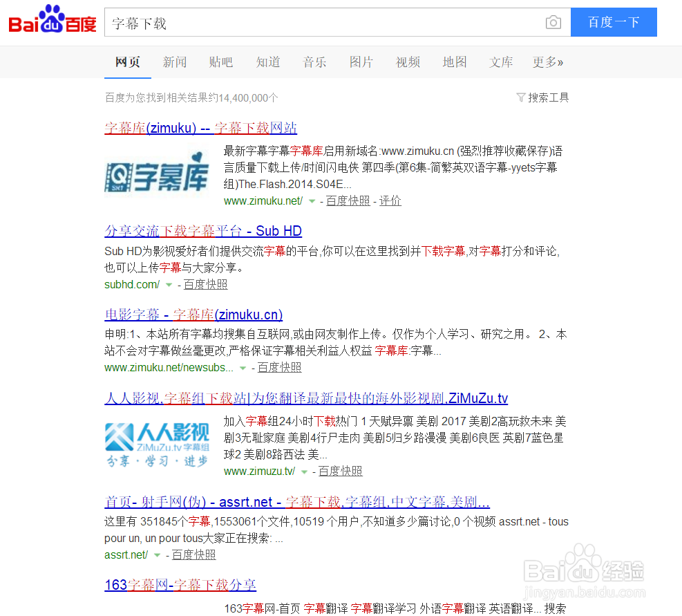Open image search via the camera icon
Viewport: 682px width, 616px height.
553,22
